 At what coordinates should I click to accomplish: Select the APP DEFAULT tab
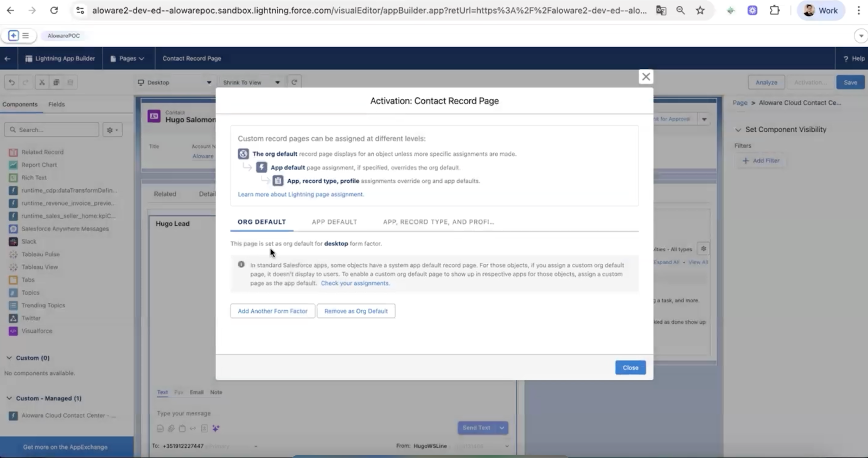(334, 222)
